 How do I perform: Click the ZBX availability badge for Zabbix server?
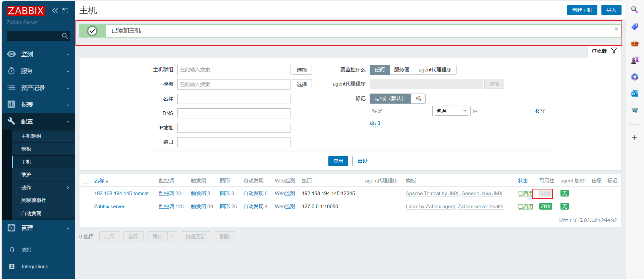546,207
